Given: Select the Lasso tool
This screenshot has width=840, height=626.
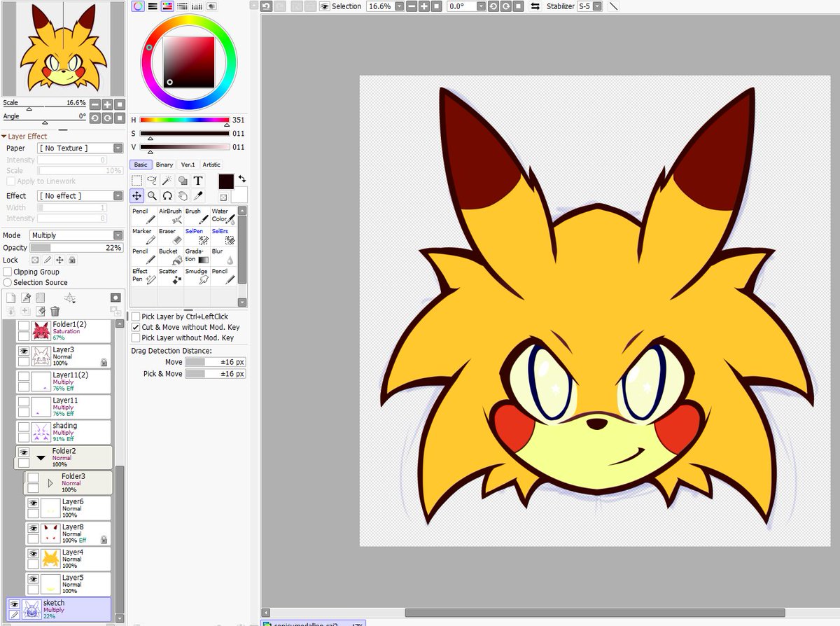Looking at the screenshot, I should coord(152,180).
